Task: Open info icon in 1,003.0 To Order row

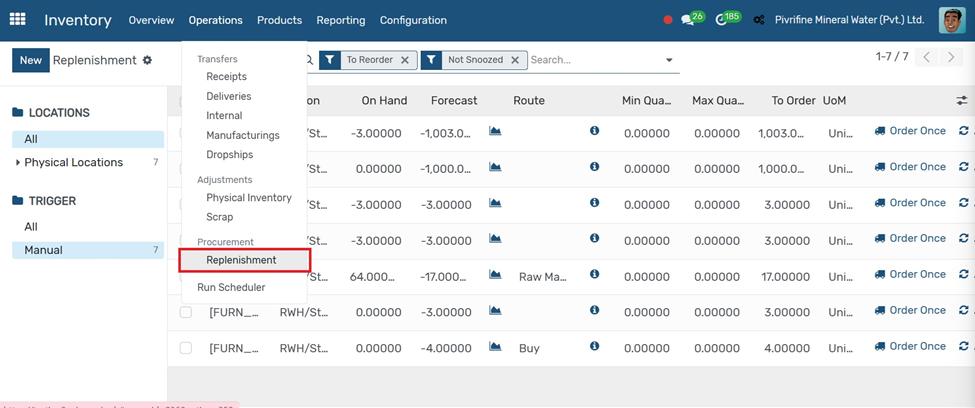Action: [594, 131]
